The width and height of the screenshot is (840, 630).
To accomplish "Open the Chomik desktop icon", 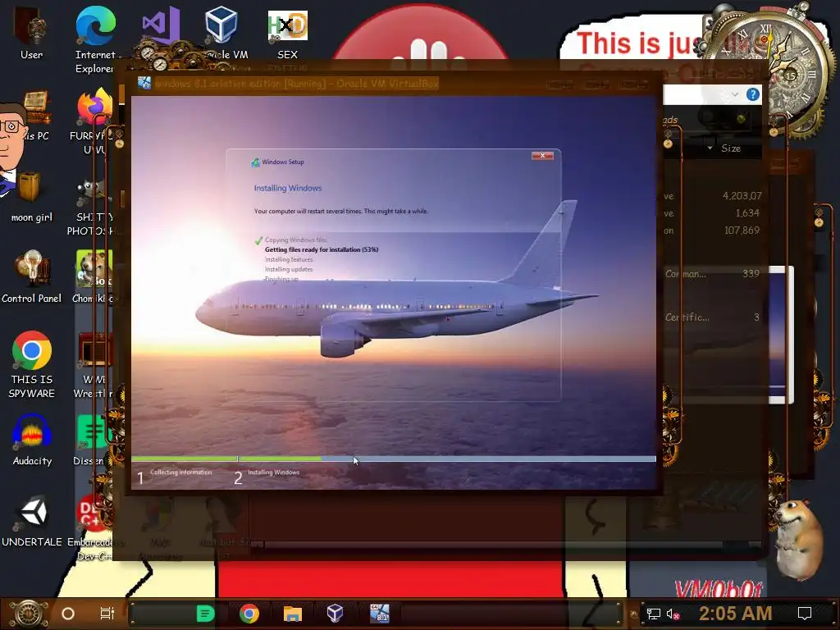I will coord(94,276).
